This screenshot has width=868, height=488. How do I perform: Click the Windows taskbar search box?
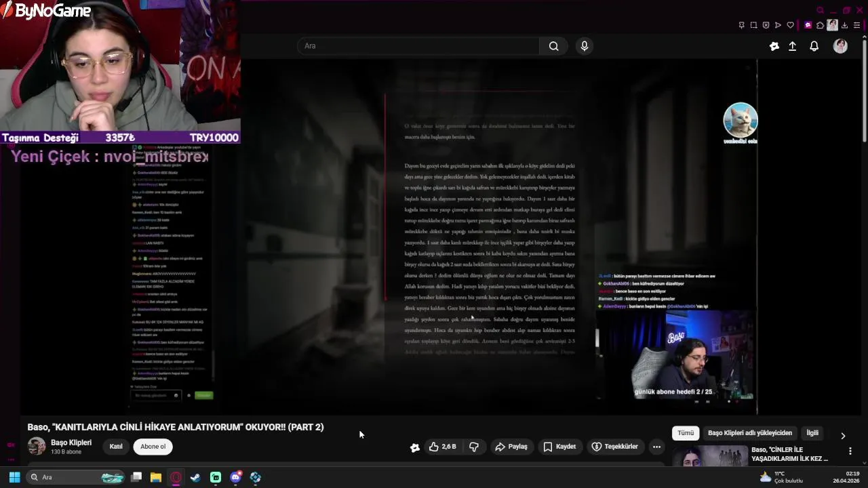(x=77, y=477)
